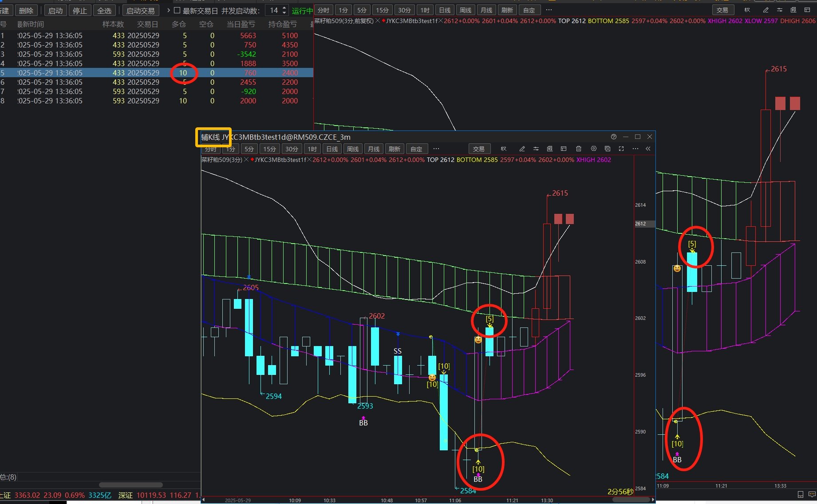Click the 权 button in main chart toolbar
The width and height of the screenshot is (817, 504).
(x=747, y=10)
